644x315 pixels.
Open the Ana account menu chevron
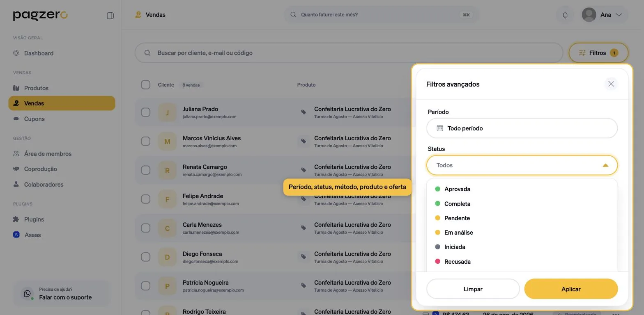pyautogui.click(x=619, y=15)
